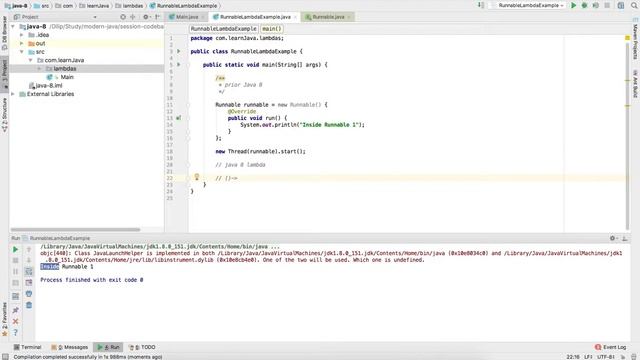Open Project Structure from the top toolbar
Image resolution: width=640 pixels, height=360 pixels.
click(x=621, y=5)
